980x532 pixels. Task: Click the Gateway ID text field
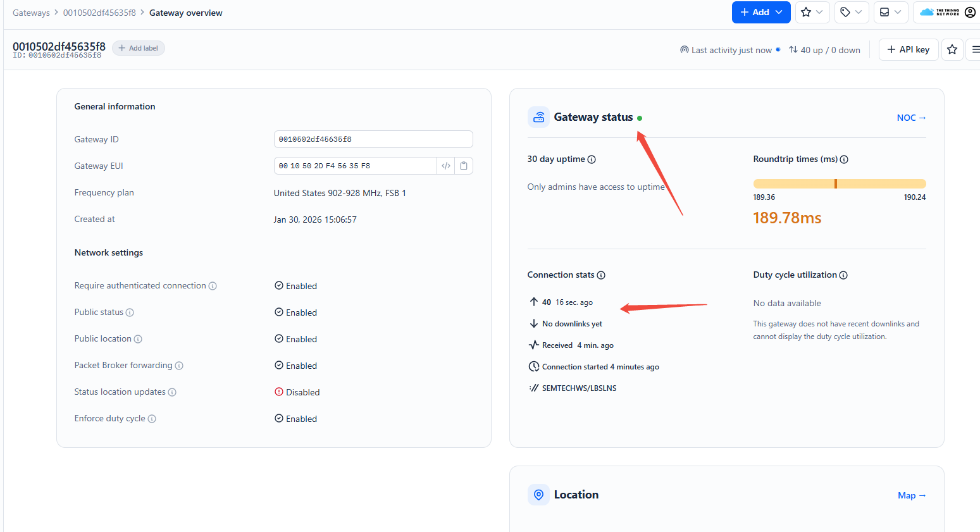[x=373, y=139]
